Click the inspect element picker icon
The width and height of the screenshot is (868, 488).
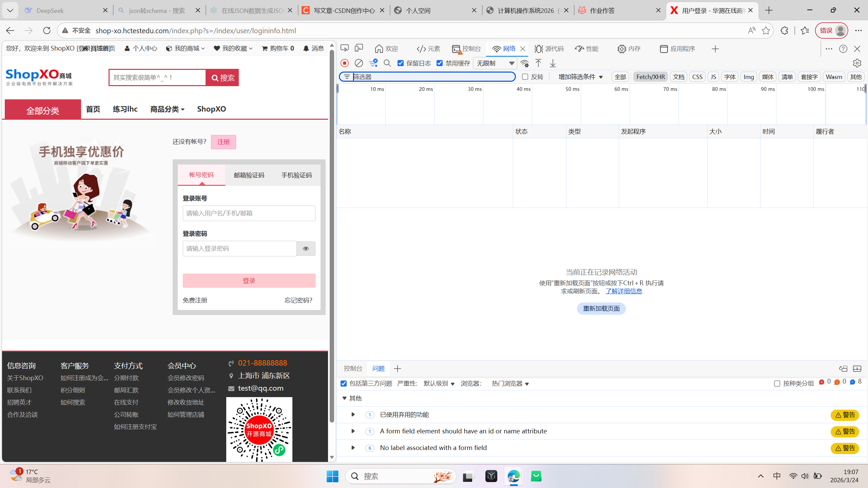[344, 48]
